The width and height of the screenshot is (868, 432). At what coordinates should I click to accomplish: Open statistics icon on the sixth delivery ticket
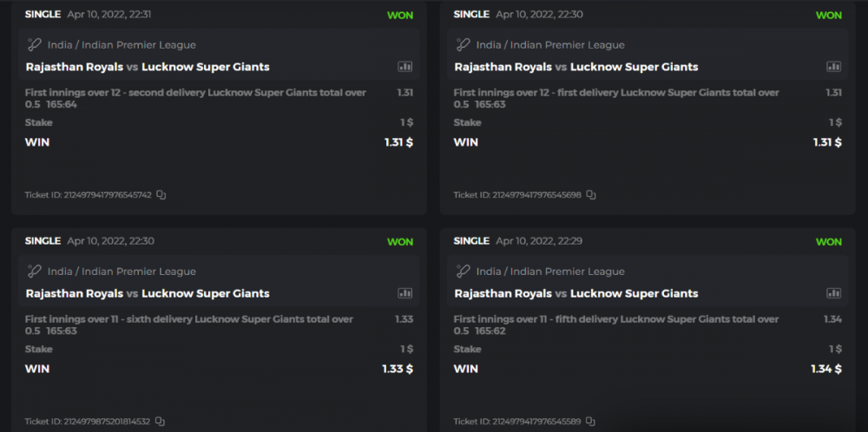[404, 293]
